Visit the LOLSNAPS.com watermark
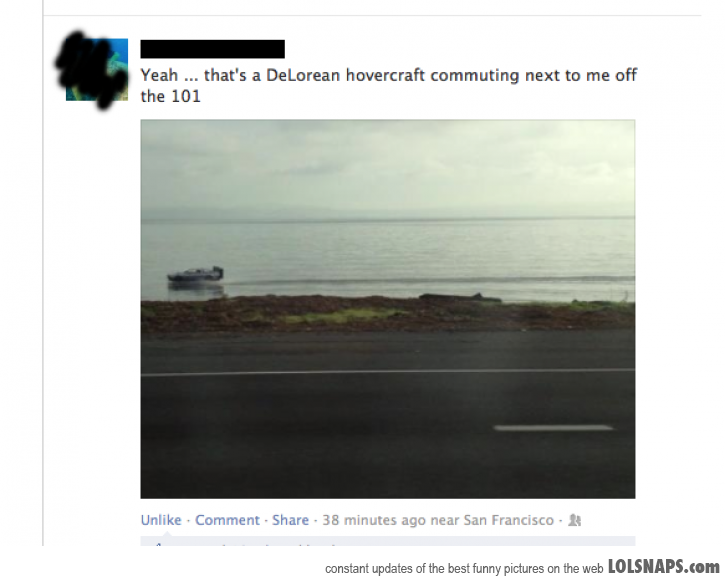Screen dimensions: 725x586 point(664,567)
